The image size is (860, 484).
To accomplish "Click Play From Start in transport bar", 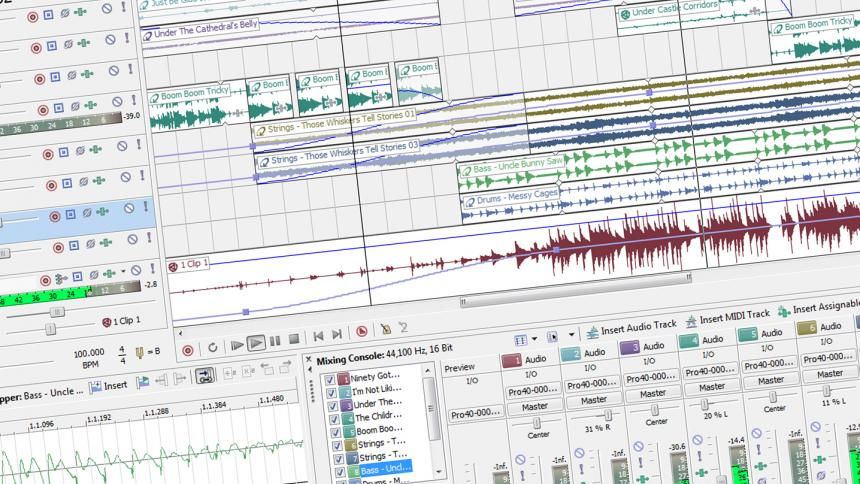I will (x=236, y=345).
